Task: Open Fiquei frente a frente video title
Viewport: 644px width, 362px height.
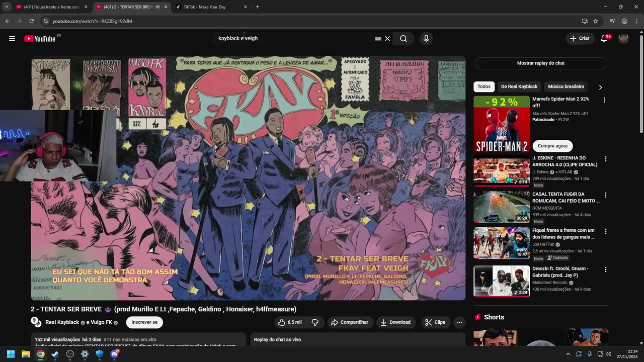Action: (563, 234)
